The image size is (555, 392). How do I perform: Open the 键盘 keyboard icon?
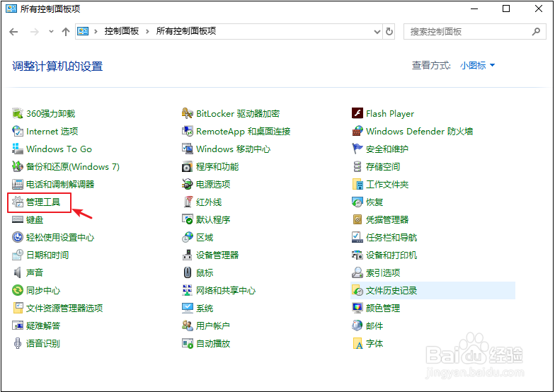(x=17, y=219)
